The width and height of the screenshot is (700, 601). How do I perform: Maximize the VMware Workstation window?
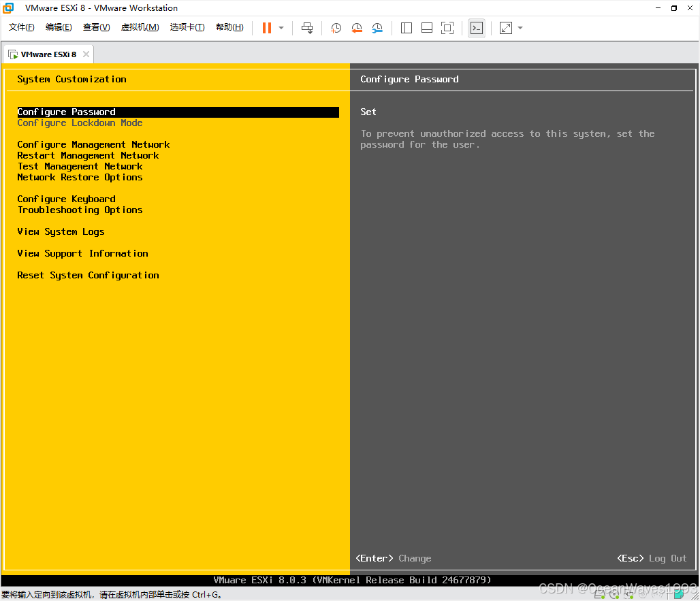674,8
